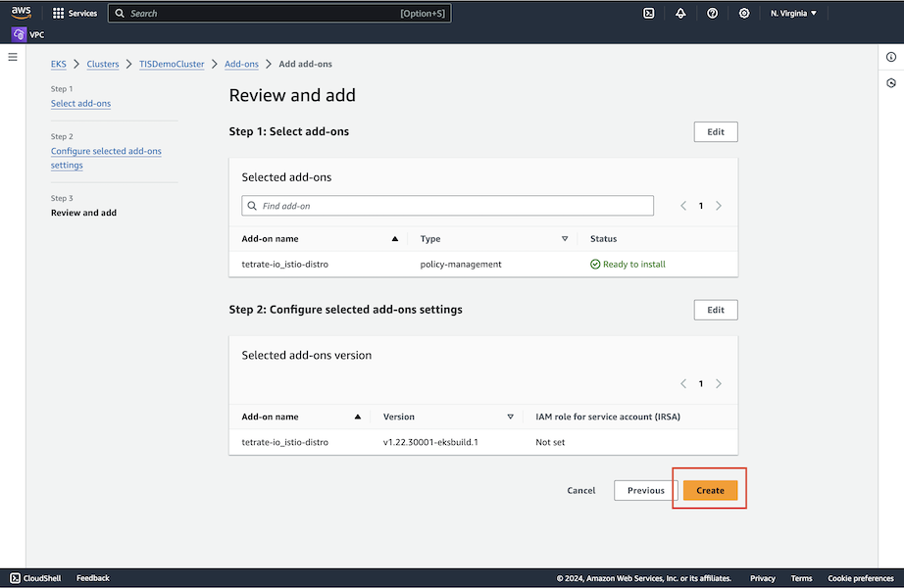Screen dimensions: 904x588
Task: Open the notifications bell
Action: click(680, 14)
